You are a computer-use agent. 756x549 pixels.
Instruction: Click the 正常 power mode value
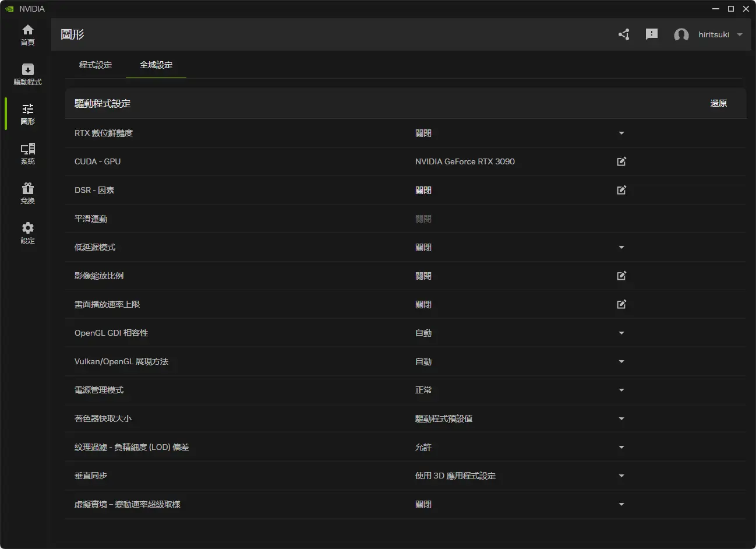423,390
